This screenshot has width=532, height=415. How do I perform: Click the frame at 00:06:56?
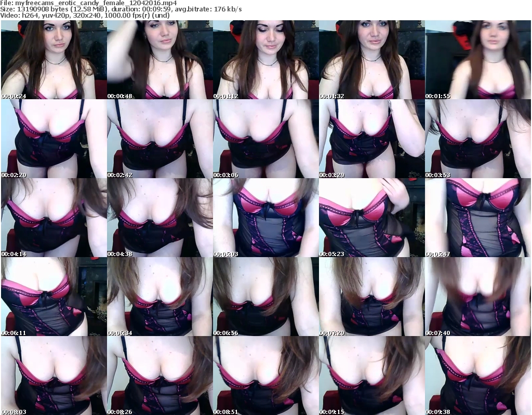tap(265, 297)
